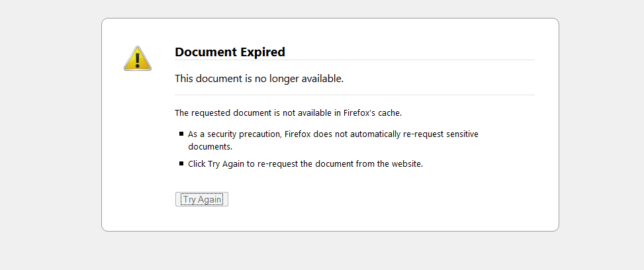Select the word "Expired" in the heading

point(263,52)
